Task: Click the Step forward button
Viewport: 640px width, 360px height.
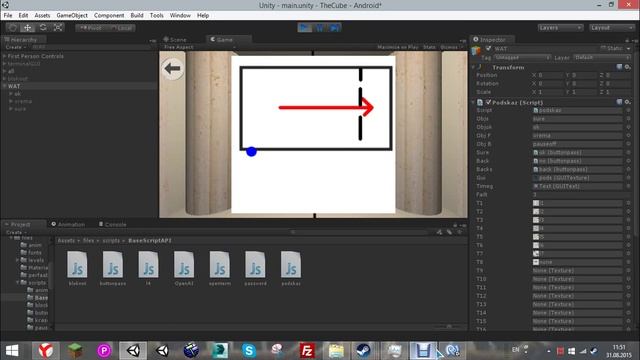Action: click(335, 28)
